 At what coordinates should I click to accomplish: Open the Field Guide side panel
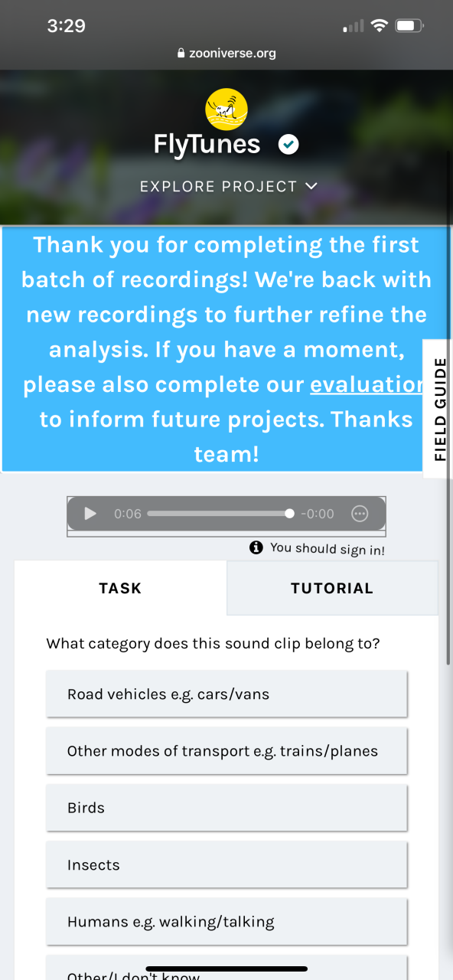438,409
